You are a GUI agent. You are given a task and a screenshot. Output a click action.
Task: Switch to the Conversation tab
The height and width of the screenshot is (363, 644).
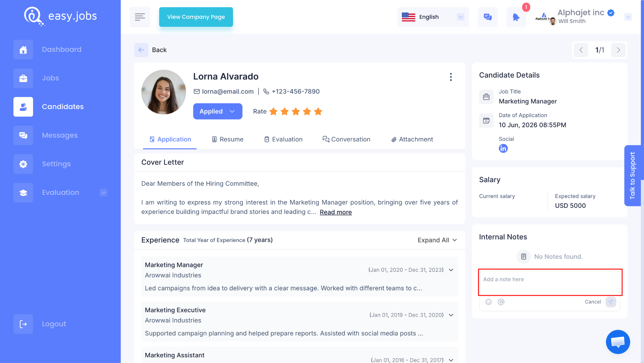[346, 139]
